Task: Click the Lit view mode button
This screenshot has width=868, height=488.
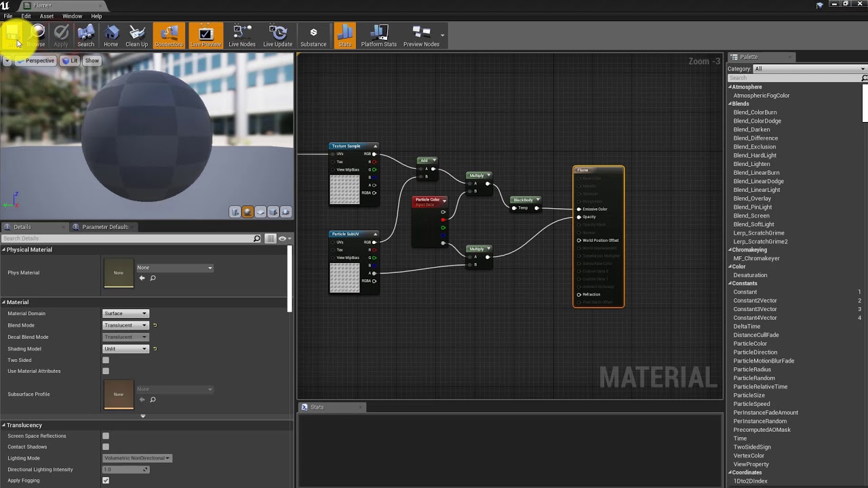Action: pos(70,60)
